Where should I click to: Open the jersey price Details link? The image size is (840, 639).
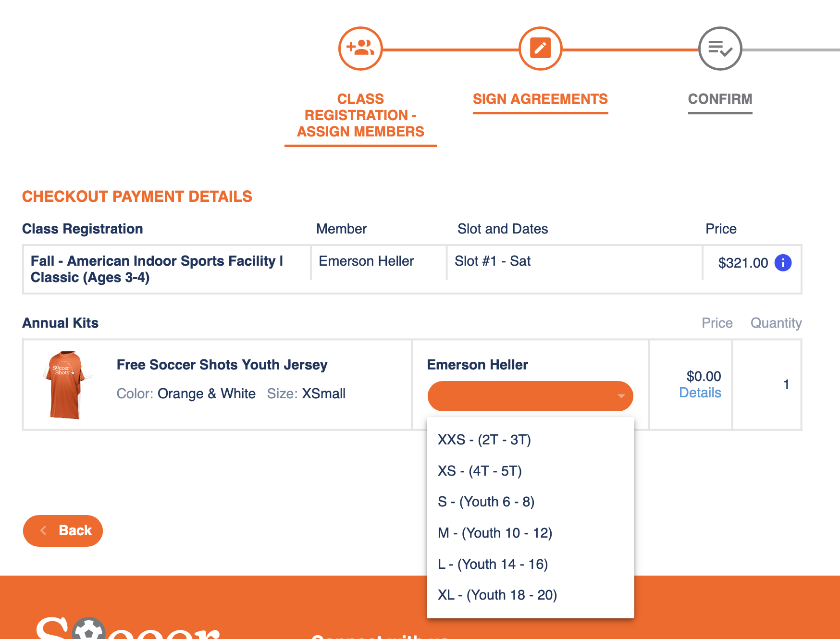[x=700, y=393]
